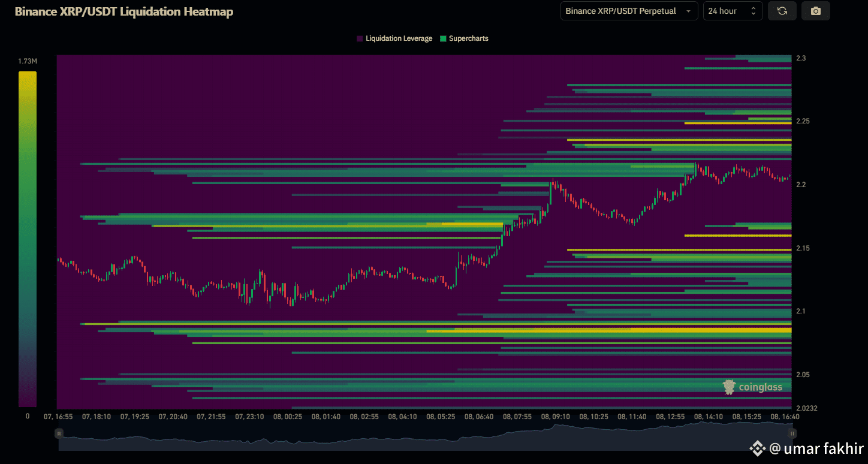The width and height of the screenshot is (868, 464).
Task: Toggle the Supercharts legend entry
Action: pos(468,38)
